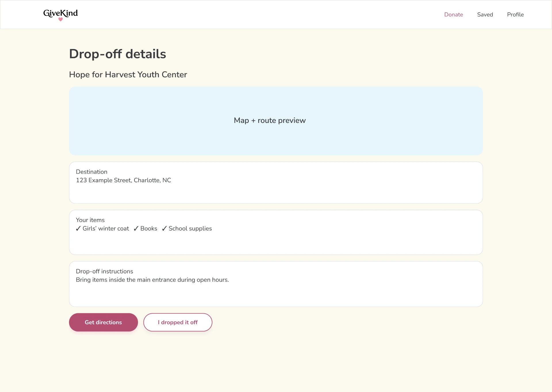552x392 pixels.
Task: Open the Donate nav item
Action: pos(453,15)
